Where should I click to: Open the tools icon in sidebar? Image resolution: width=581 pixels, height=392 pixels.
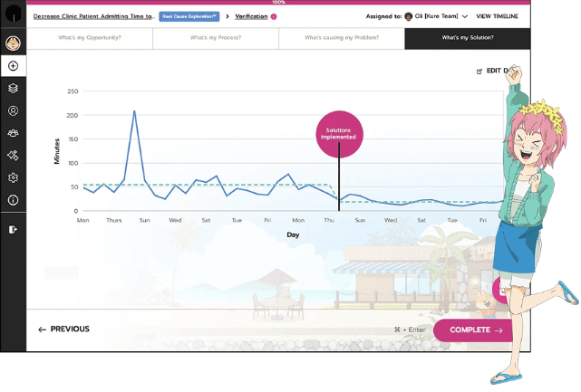[13, 156]
